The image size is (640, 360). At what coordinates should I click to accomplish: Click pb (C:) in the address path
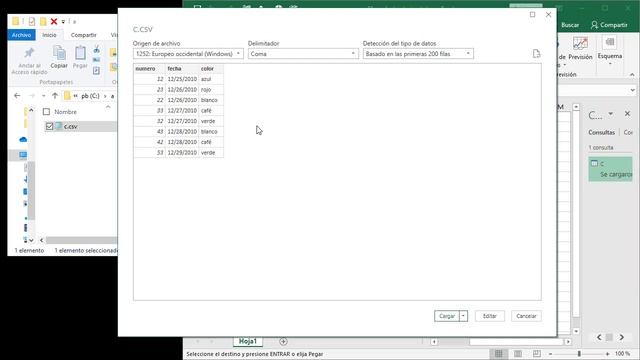click(x=90, y=96)
